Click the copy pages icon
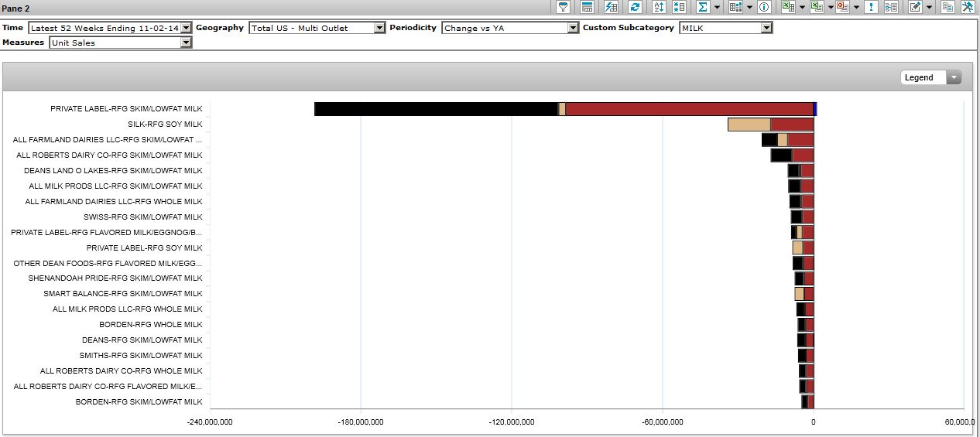The width and height of the screenshot is (980, 437). tap(947, 7)
